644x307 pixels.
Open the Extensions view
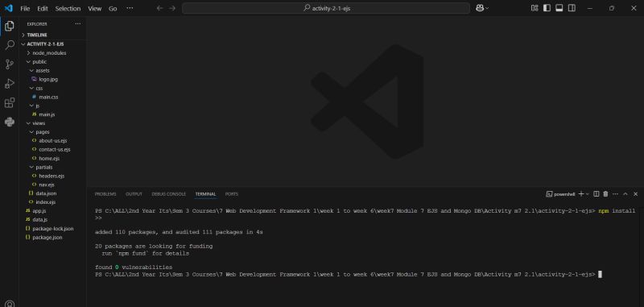click(x=10, y=103)
